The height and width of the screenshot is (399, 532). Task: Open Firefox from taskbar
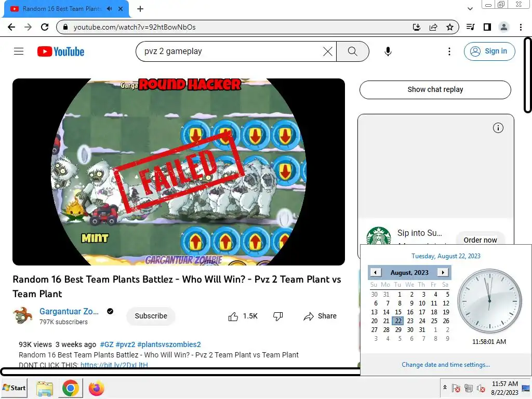(96, 389)
